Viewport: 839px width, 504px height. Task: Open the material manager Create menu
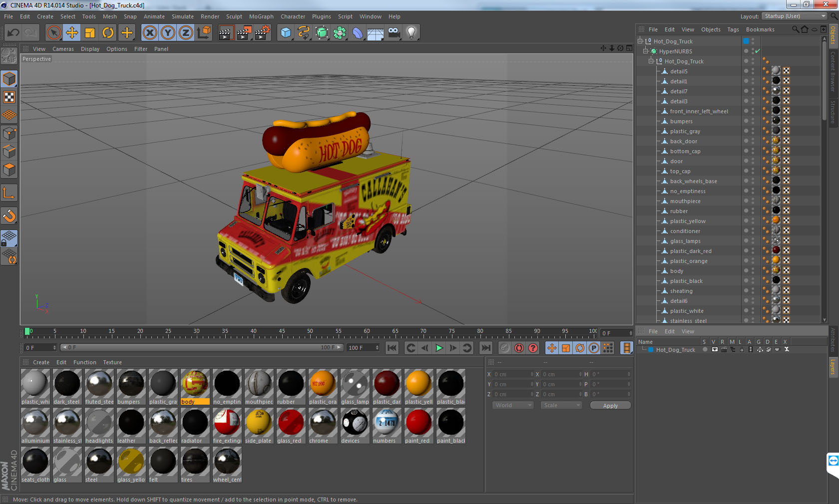tap(41, 362)
